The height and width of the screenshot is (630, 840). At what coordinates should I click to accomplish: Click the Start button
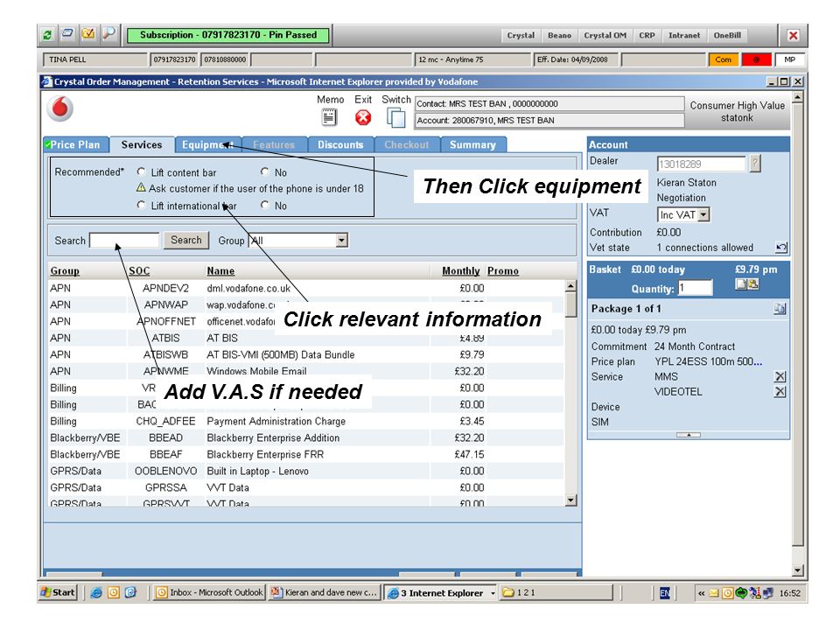59,592
